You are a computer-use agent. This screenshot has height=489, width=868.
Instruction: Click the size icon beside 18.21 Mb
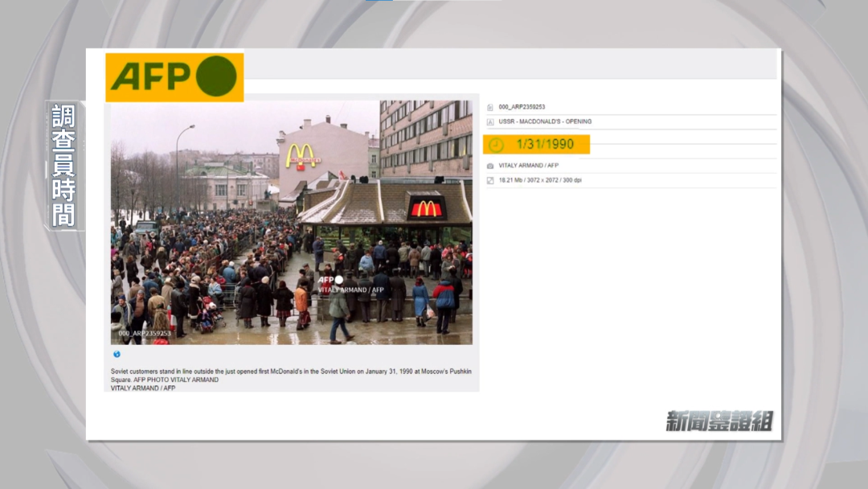[x=490, y=180]
